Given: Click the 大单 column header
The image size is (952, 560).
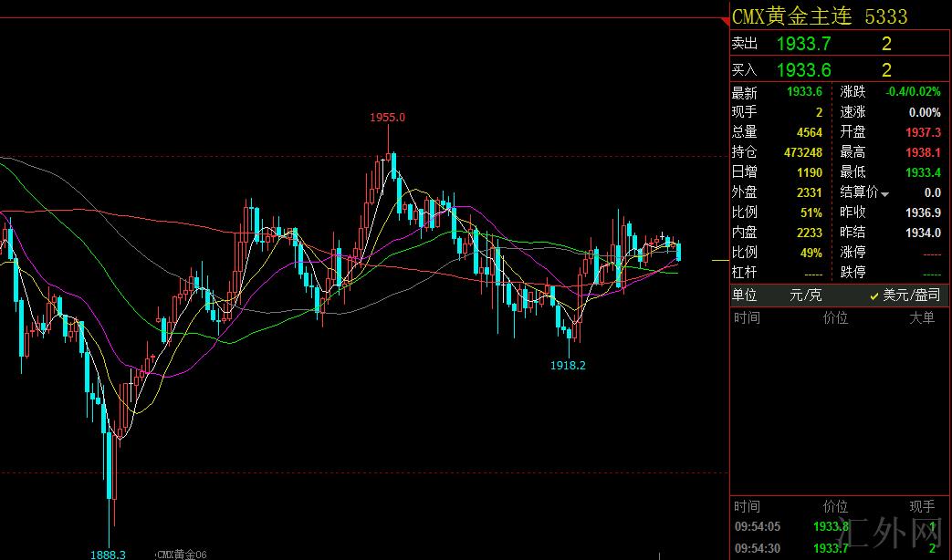Looking at the screenshot, I should pyautogui.click(x=921, y=318).
